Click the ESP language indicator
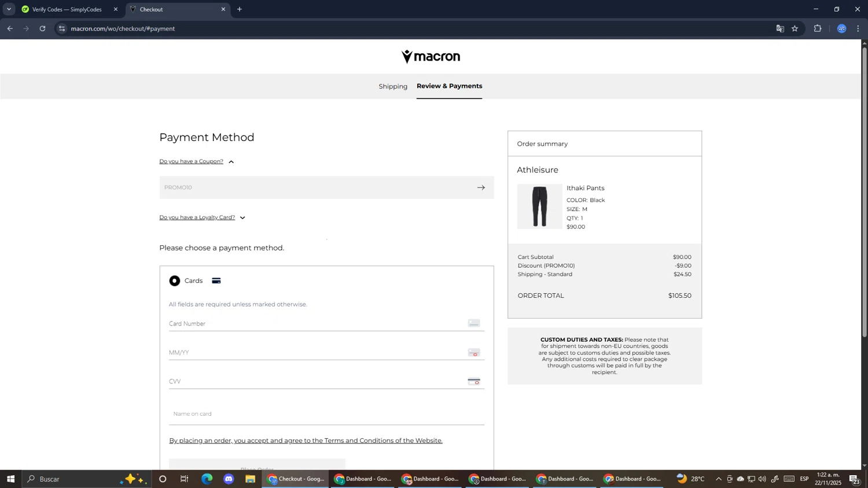 pos(804,479)
